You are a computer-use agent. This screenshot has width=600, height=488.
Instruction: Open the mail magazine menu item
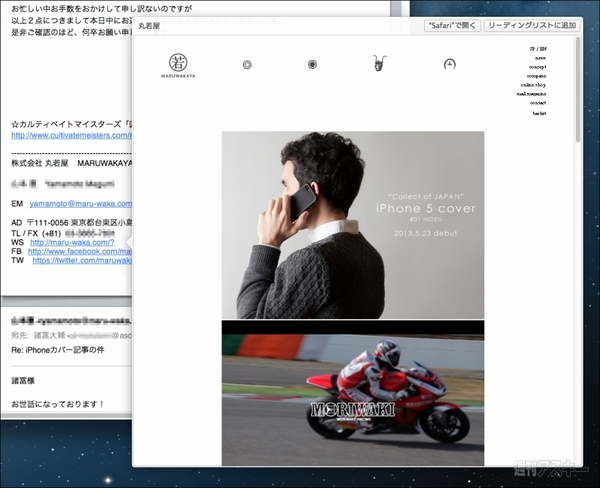click(x=532, y=94)
